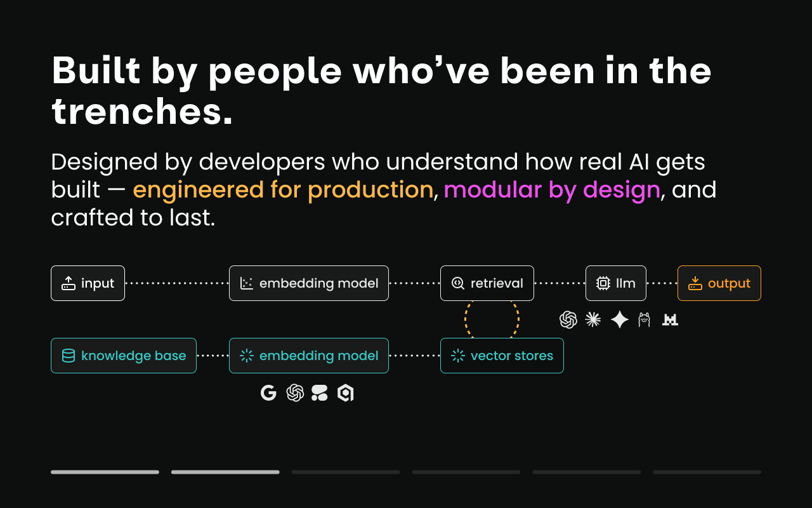This screenshot has height=508, width=812.
Task: Select the white embedding model node
Action: point(308,283)
